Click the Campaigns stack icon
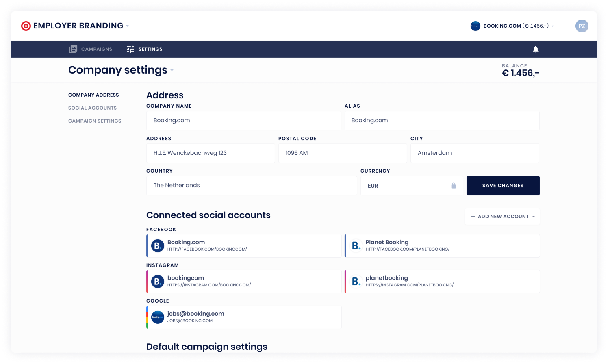 pos(73,49)
